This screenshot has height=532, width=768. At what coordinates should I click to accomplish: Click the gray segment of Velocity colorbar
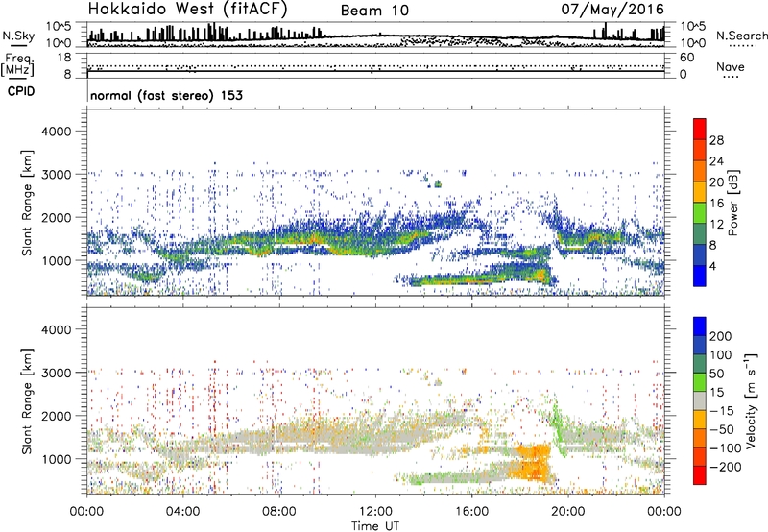pos(700,400)
